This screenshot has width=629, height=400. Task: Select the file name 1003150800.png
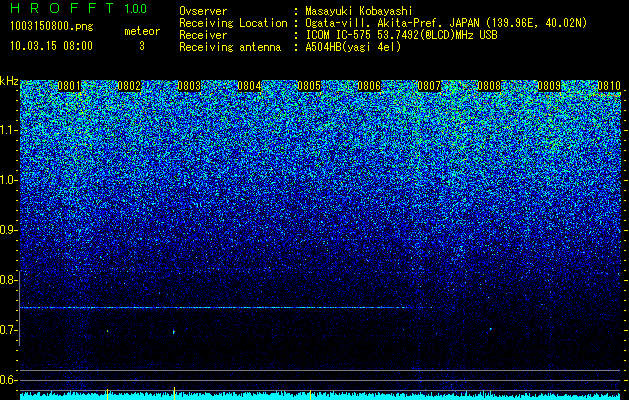pyautogui.click(x=52, y=27)
